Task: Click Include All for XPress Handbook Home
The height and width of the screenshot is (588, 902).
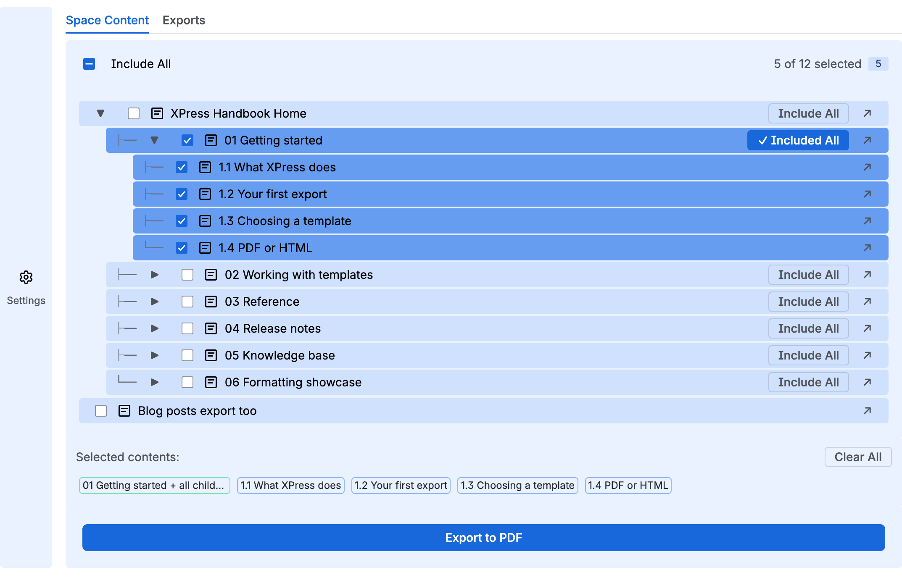Action: 808,113
